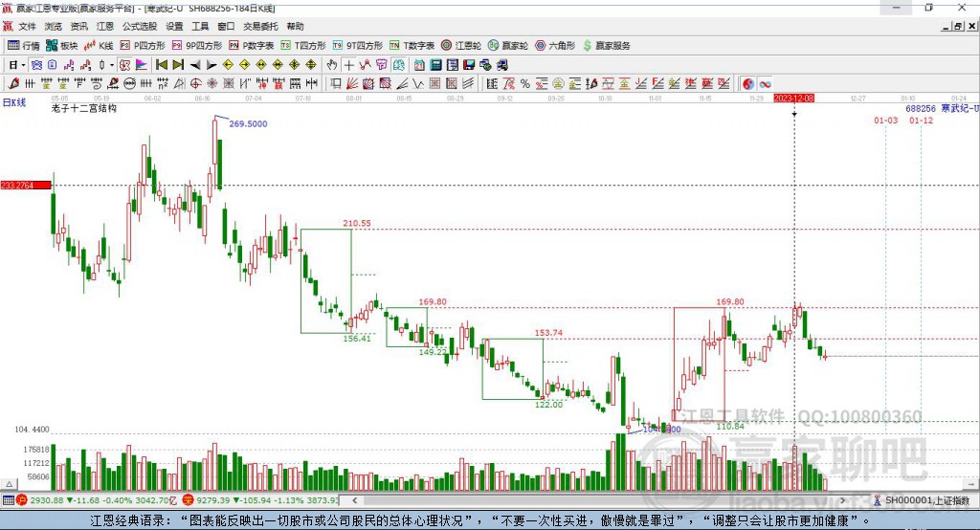Open the T数字表 time number table

[x=412, y=46]
